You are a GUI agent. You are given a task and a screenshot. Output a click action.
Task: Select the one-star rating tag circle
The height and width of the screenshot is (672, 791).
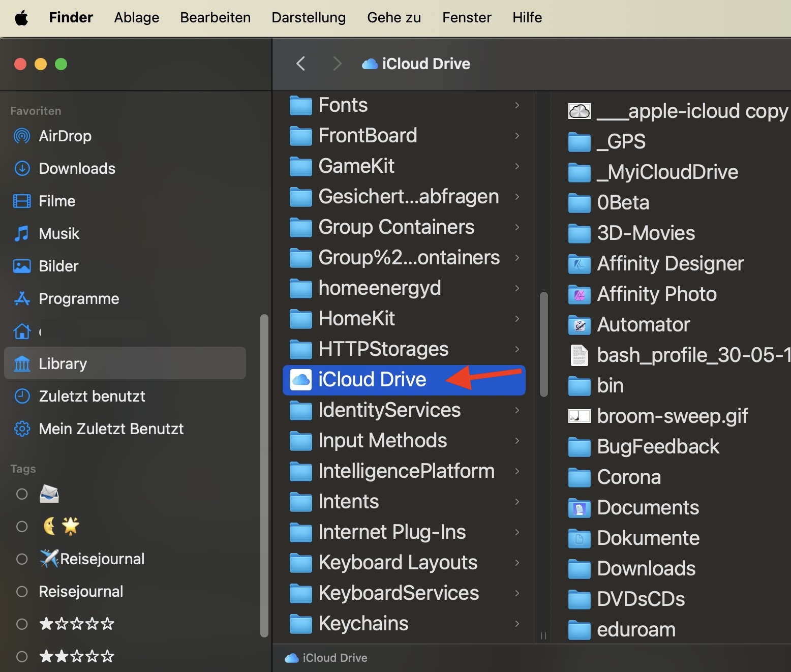click(22, 624)
